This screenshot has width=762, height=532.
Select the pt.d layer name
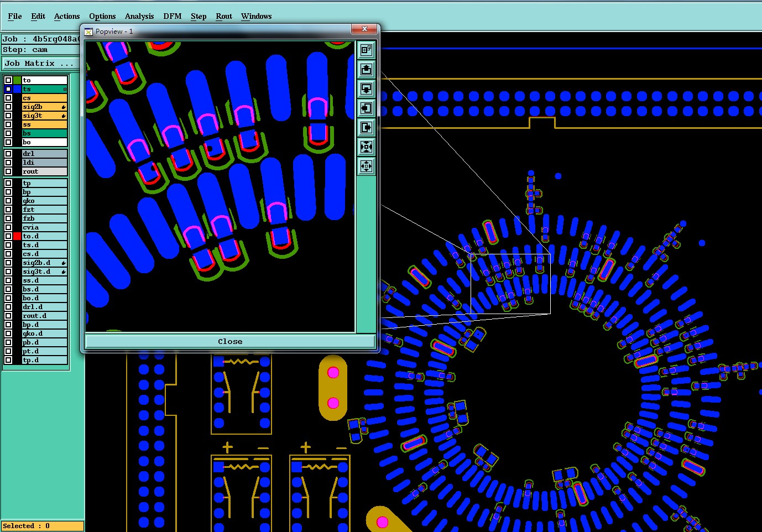(44, 351)
